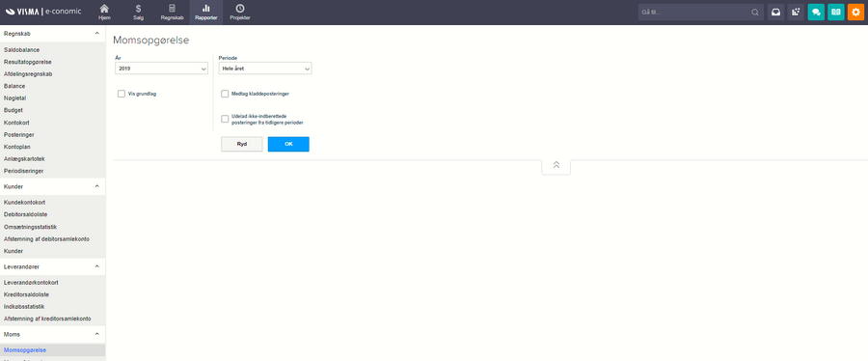Image resolution: width=868 pixels, height=361 pixels.
Task: Open Saldobalance in the sidebar
Action: tap(21, 50)
